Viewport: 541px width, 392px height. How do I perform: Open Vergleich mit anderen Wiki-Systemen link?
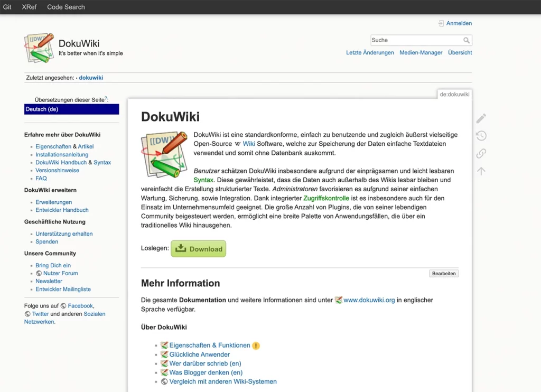pos(223,381)
